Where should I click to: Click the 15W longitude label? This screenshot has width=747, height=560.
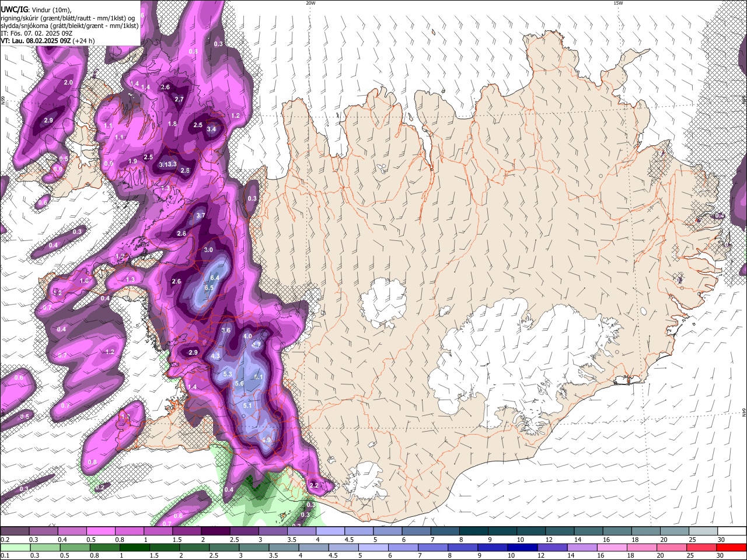tap(617, 3)
